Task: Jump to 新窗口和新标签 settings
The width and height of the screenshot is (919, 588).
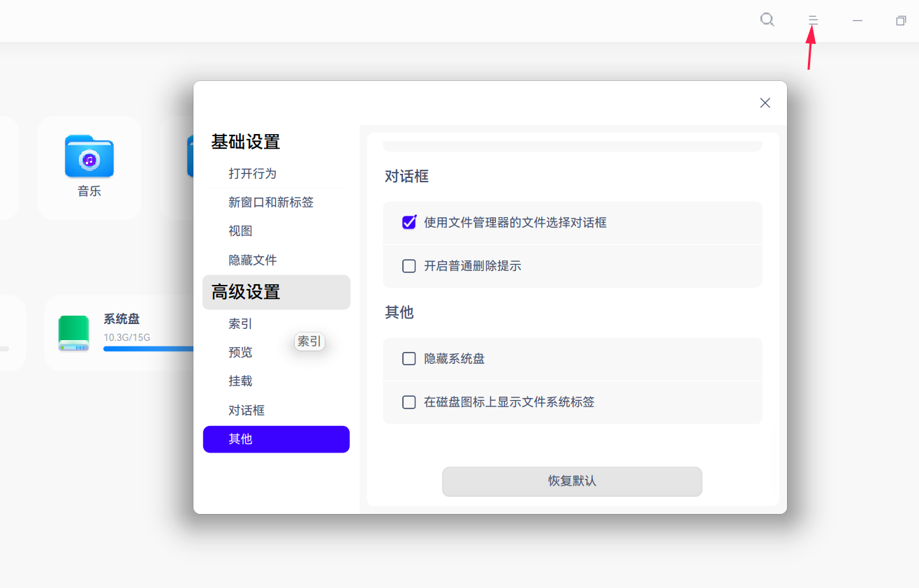Action: coord(276,203)
